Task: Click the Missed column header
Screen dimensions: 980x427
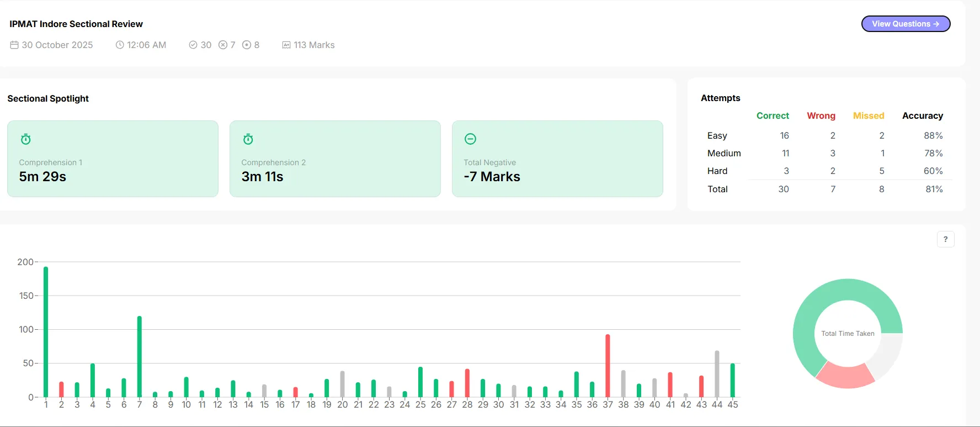Action: (869, 115)
